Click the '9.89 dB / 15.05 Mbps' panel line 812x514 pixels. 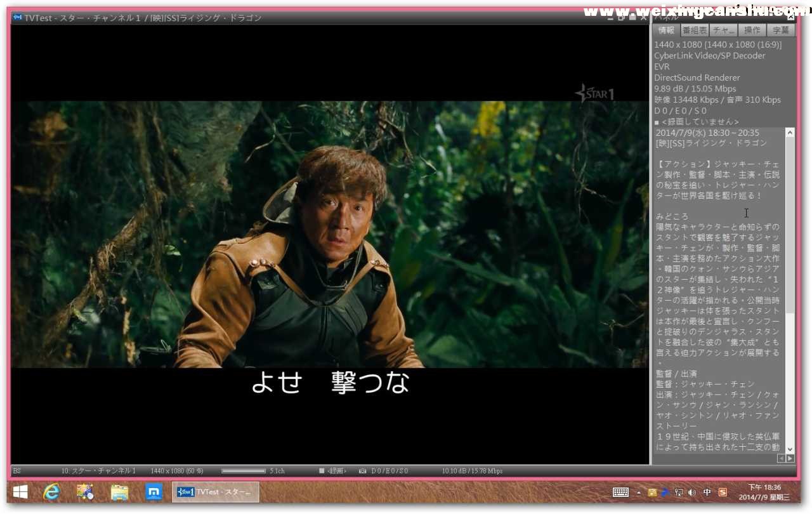(x=695, y=89)
